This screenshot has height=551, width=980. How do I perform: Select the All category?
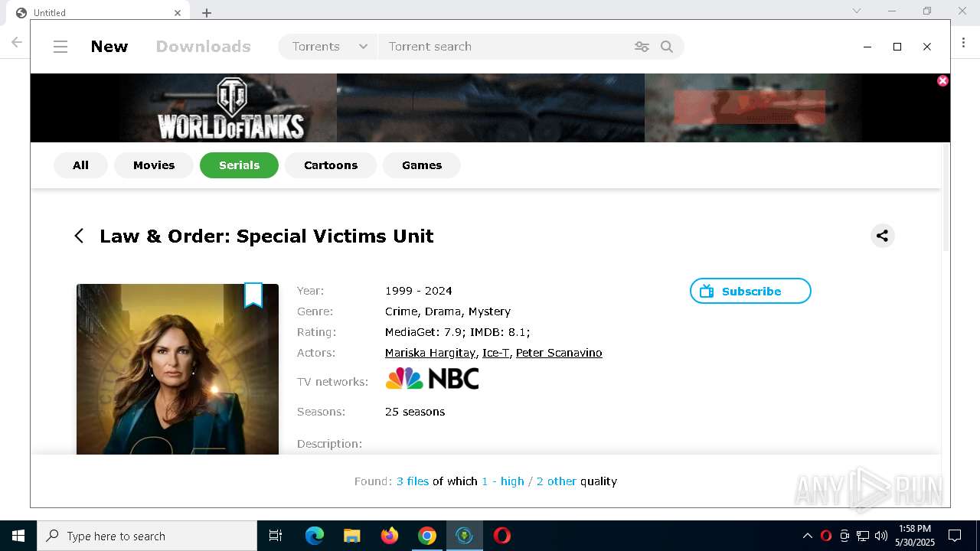pos(80,165)
